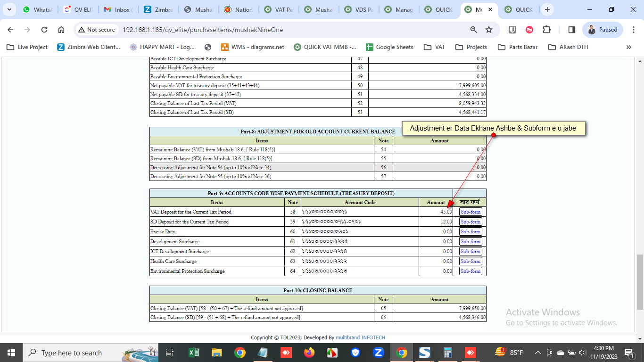Open Excel from the taskbar
Screen dimensions: 644x362
pyautogui.click(x=194, y=353)
